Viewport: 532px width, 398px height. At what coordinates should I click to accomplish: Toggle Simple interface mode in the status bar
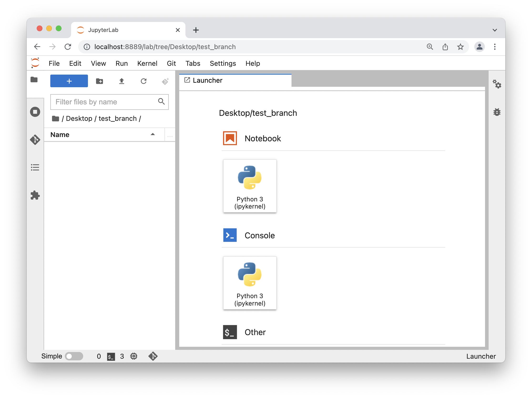[x=74, y=356]
